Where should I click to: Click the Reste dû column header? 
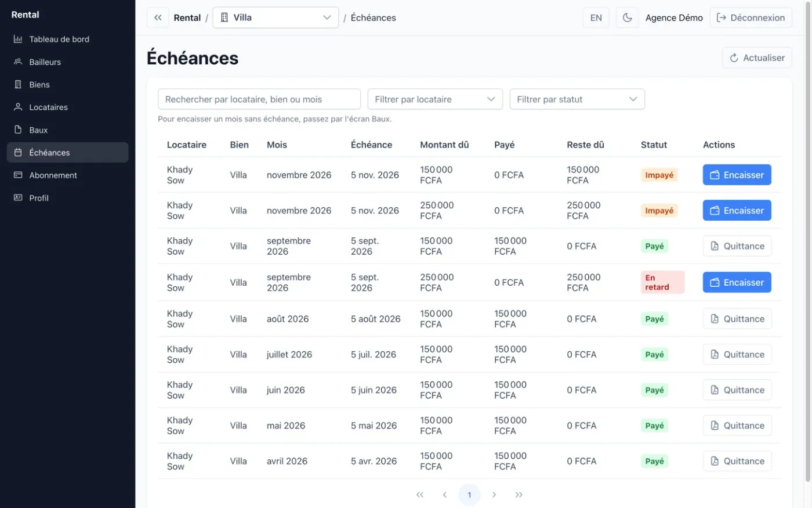(x=585, y=145)
